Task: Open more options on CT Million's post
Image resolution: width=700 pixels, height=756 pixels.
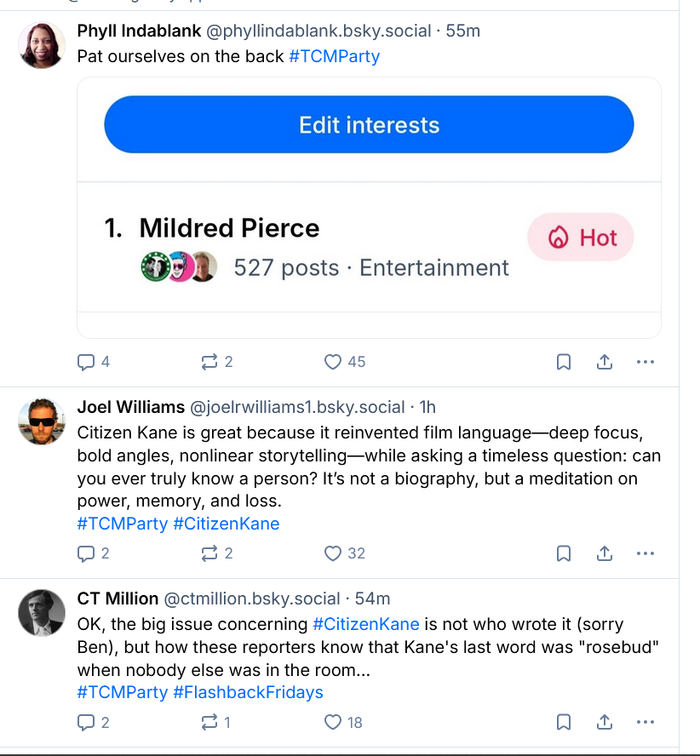Action: point(645,722)
